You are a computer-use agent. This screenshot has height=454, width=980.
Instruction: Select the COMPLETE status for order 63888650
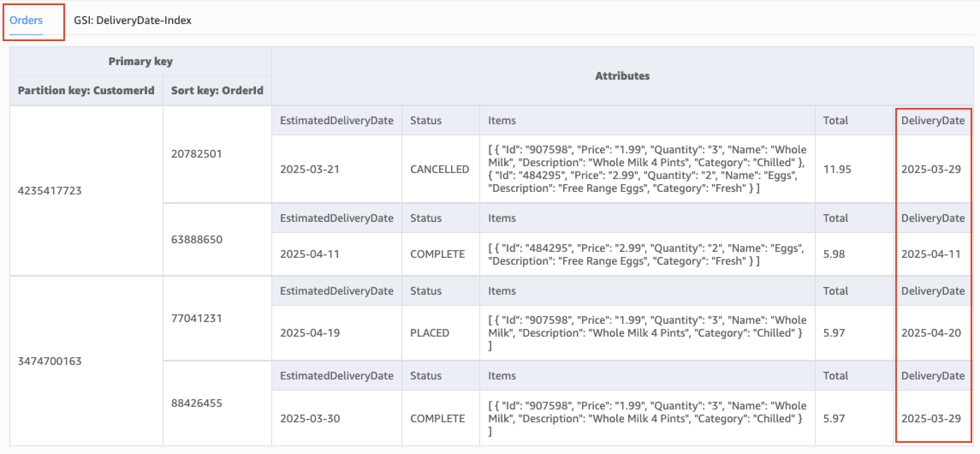click(x=437, y=254)
